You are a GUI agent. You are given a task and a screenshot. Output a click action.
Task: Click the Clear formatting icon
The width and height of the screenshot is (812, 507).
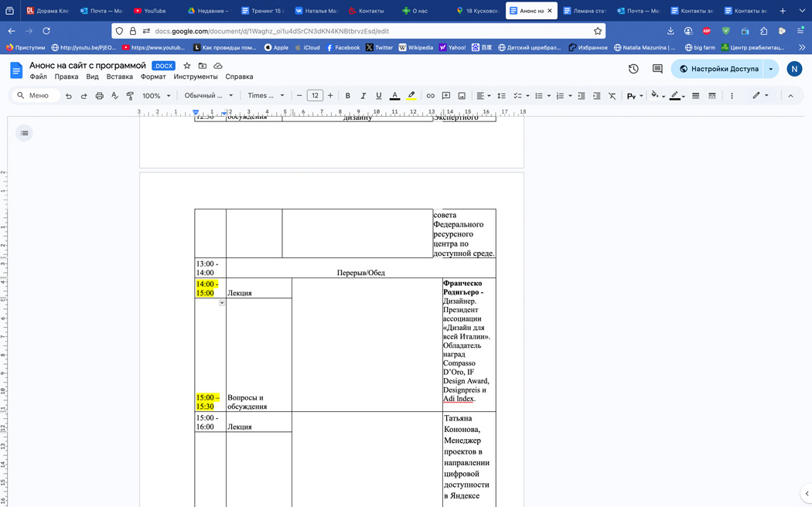[x=612, y=96]
